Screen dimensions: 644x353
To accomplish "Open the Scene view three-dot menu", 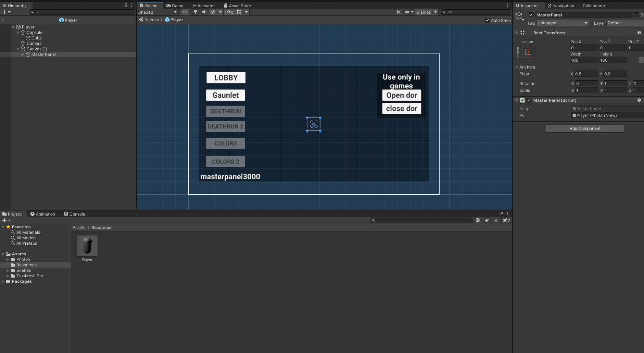I will click(x=508, y=5).
